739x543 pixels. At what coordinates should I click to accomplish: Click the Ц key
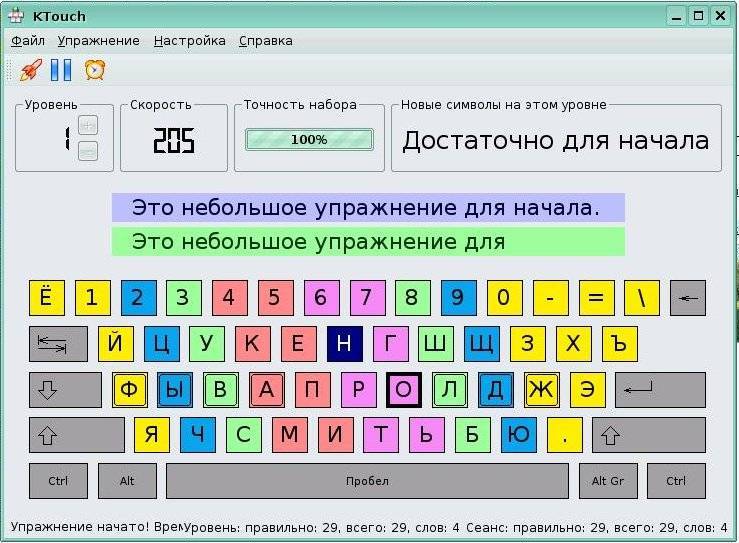(x=162, y=344)
